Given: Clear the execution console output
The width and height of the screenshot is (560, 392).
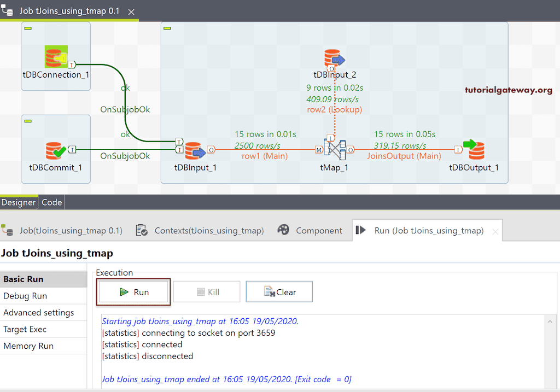Looking at the screenshot, I should pos(279,291).
